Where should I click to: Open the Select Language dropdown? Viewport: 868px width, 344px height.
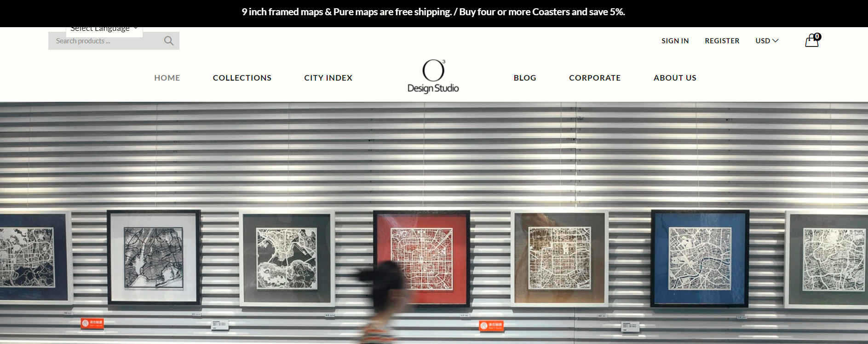[x=104, y=29]
